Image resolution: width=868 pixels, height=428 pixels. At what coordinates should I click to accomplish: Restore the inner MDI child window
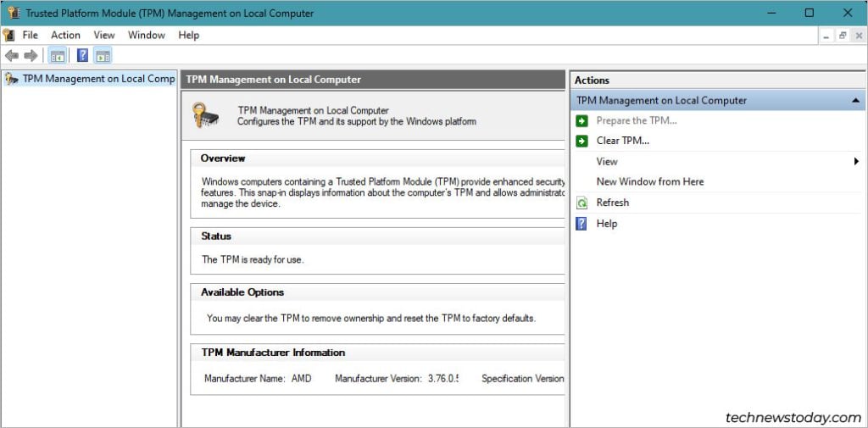(843, 35)
